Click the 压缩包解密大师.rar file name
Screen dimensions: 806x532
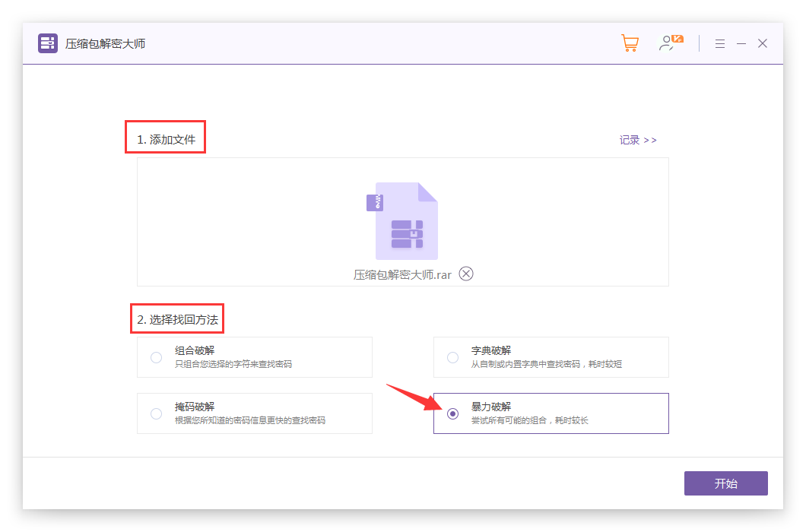[402, 275]
